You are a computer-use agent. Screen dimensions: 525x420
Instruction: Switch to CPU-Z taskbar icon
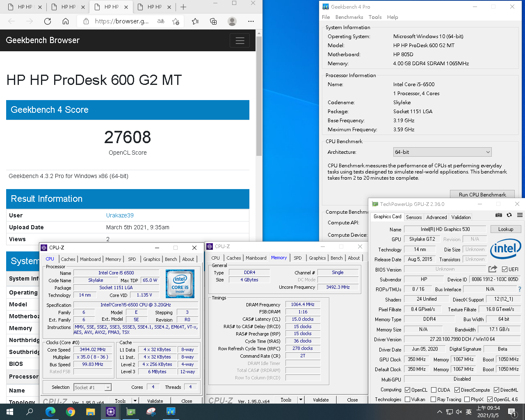[111, 412]
